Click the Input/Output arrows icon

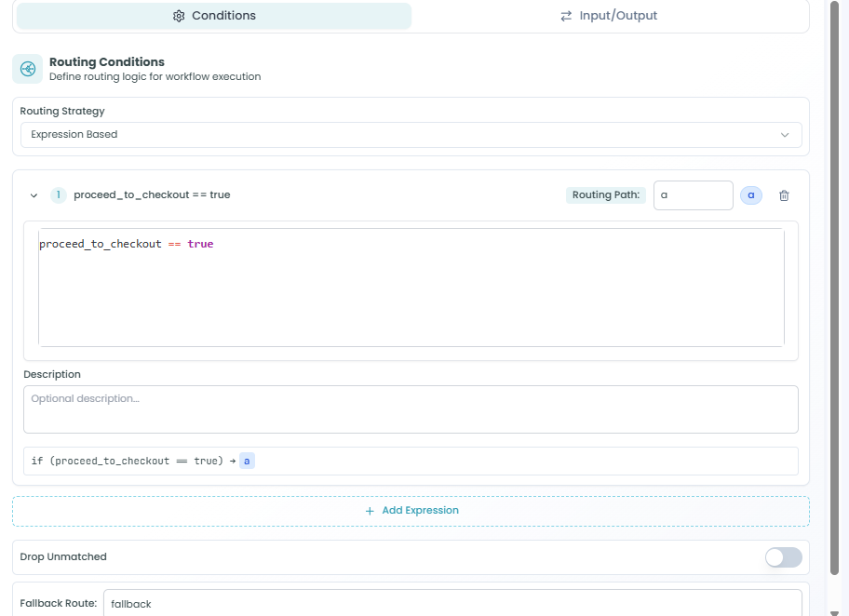pyautogui.click(x=566, y=16)
